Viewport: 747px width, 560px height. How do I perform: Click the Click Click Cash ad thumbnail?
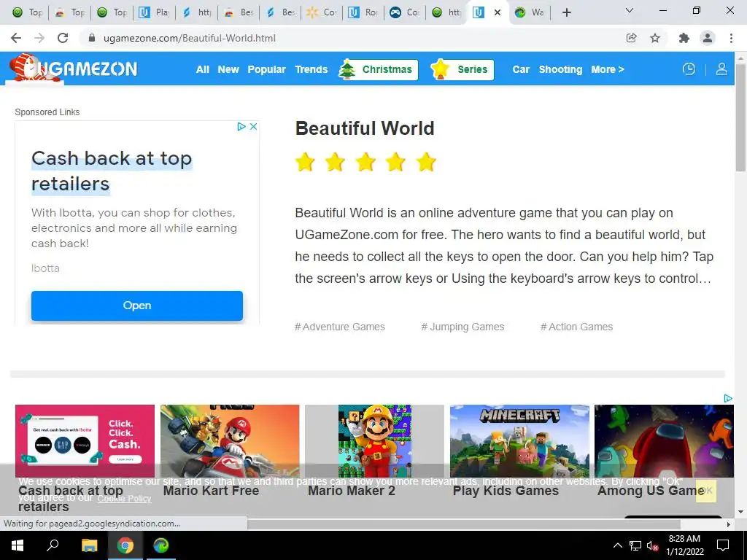(85, 441)
